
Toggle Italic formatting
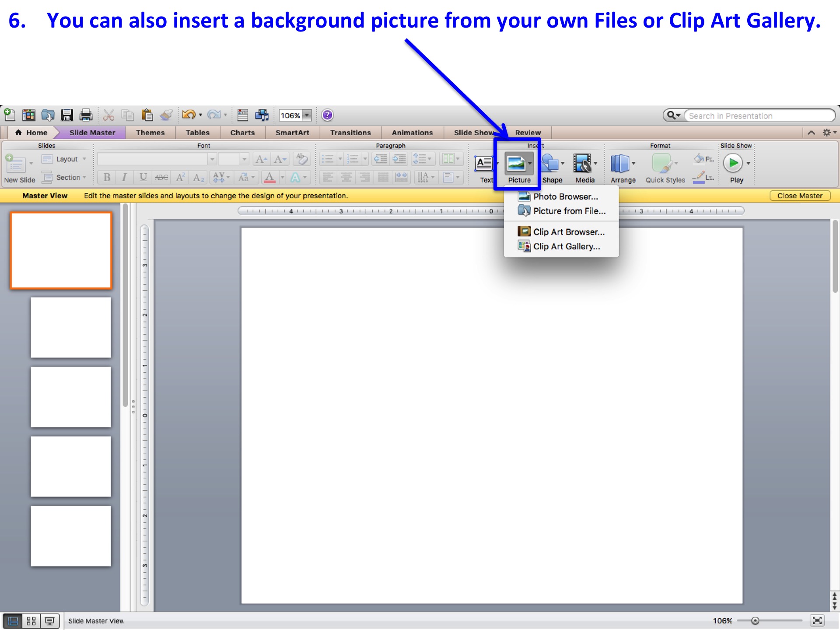(x=125, y=177)
